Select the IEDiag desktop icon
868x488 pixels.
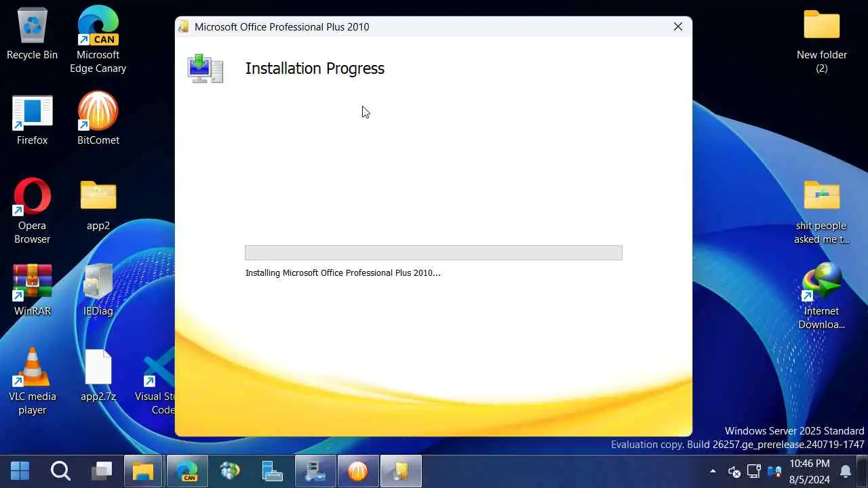pos(98,291)
